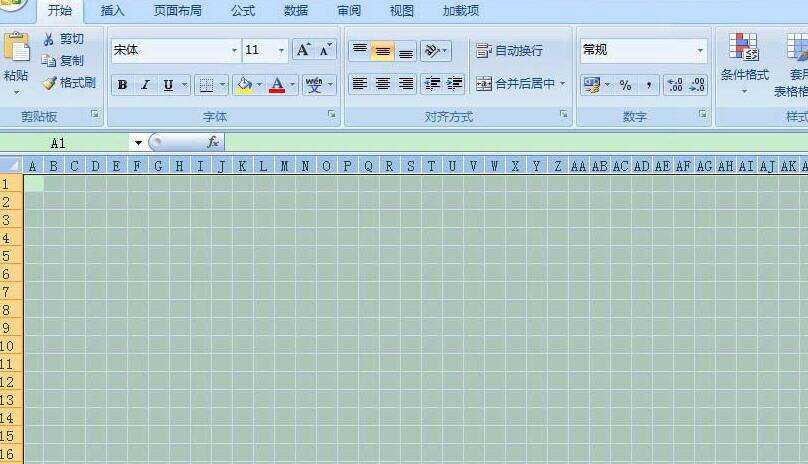This screenshot has height=464, width=808.
Task: Align cell text right
Action: pyautogui.click(x=406, y=84)
